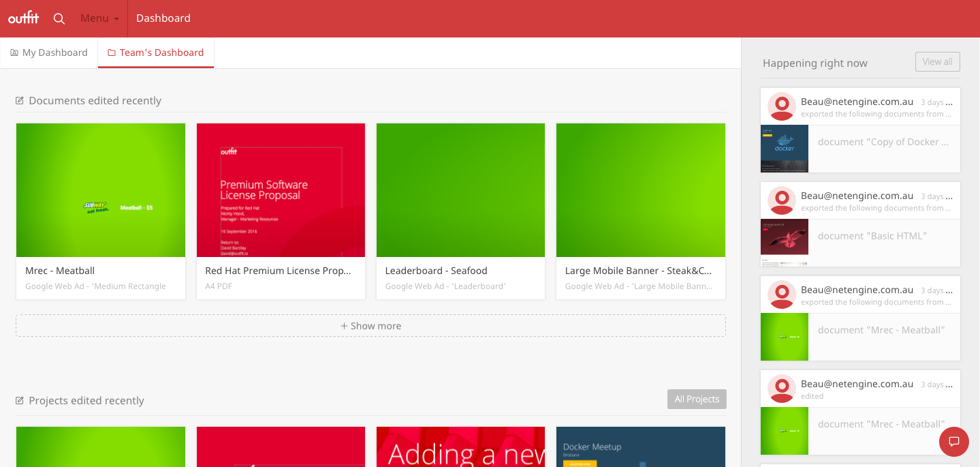Click the All Projects button

click(697, 400)
